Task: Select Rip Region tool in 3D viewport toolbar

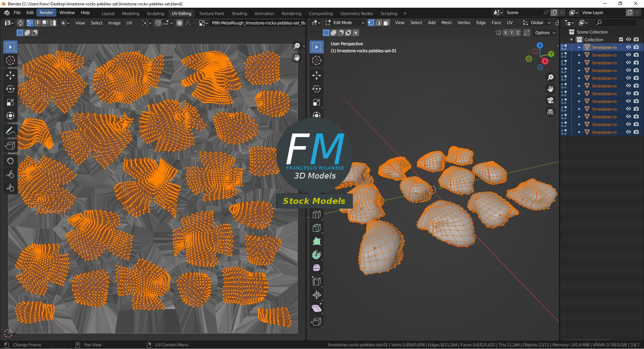Action: (x=317, y=322)
